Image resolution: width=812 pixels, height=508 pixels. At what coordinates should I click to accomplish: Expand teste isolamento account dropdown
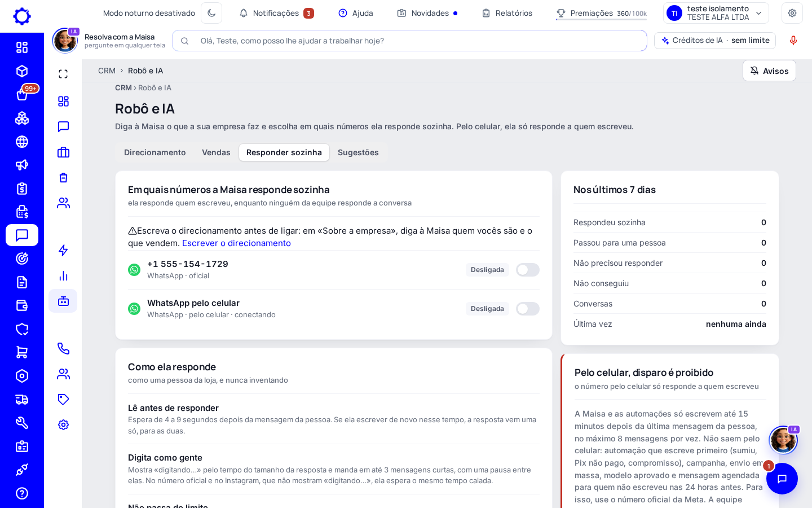716,13
